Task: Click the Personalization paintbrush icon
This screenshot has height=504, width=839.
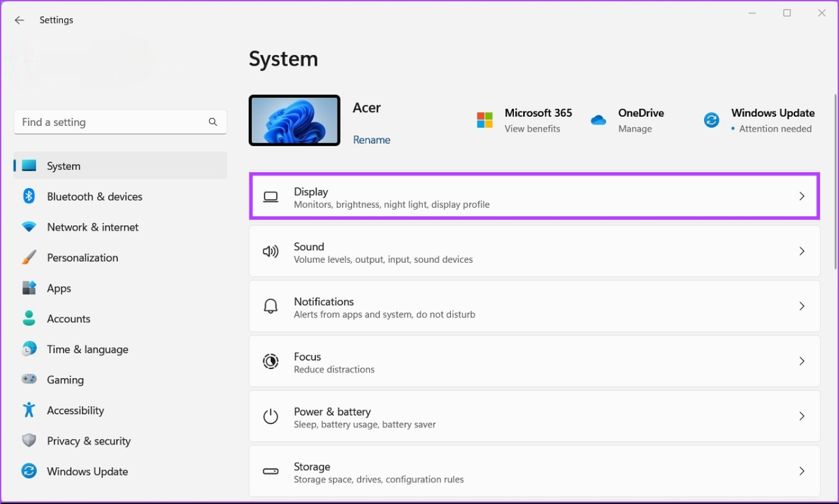Action: [29, 257]
